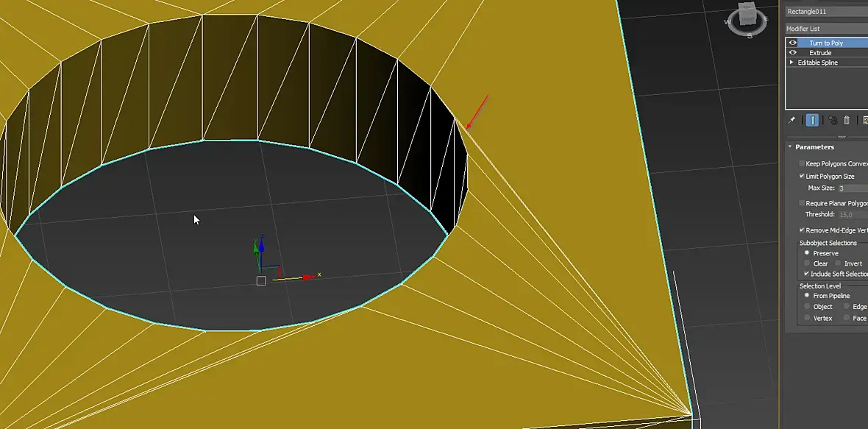868x429 pixels.
Task: Uncheck Remove Mid-Edge Vertices
Action: click(802, 230)
